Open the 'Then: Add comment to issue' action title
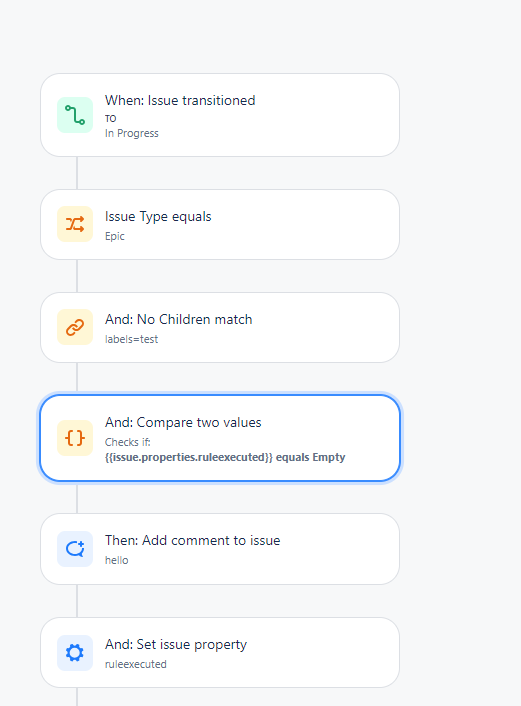The image size is (521, 706). 193,540
